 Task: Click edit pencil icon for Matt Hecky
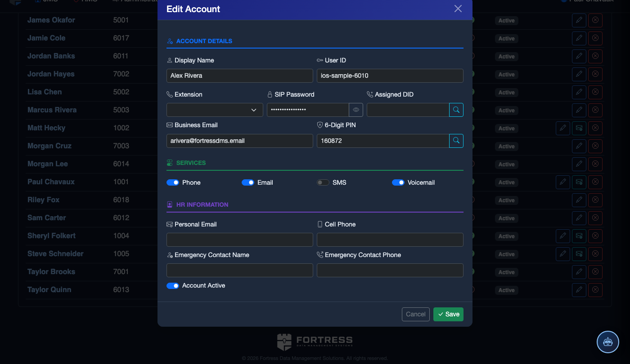coord(563,128)
